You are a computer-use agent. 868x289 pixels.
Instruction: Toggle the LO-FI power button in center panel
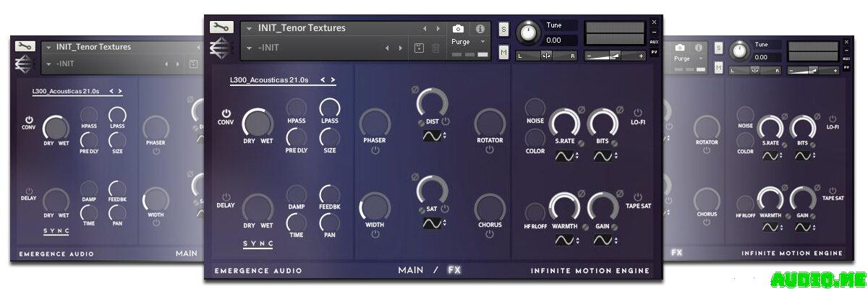pyautogui.click(x=638, y=113)
